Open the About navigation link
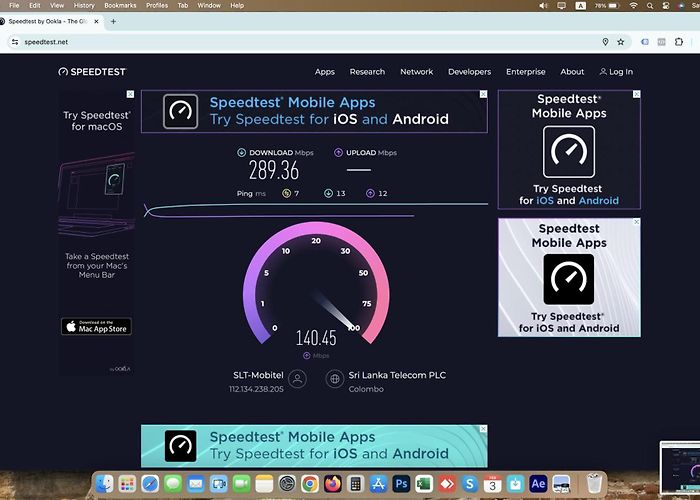The width and height of the screenshot is (700, 500). click(572, 72)
